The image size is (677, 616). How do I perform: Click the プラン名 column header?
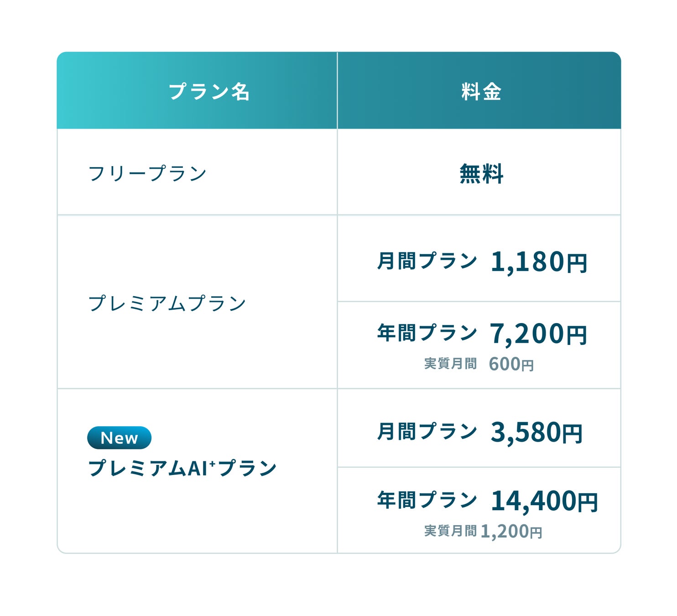(x=209, y=92)
